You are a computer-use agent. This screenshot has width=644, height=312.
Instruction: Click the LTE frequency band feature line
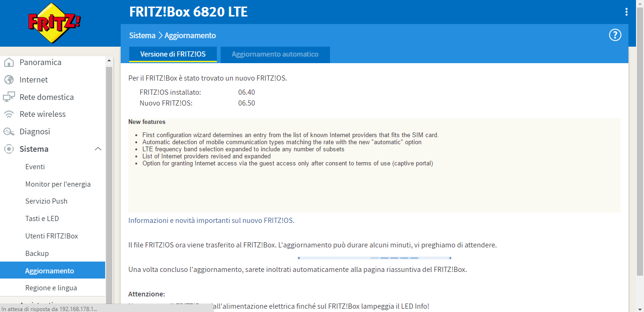pos(243,149)
